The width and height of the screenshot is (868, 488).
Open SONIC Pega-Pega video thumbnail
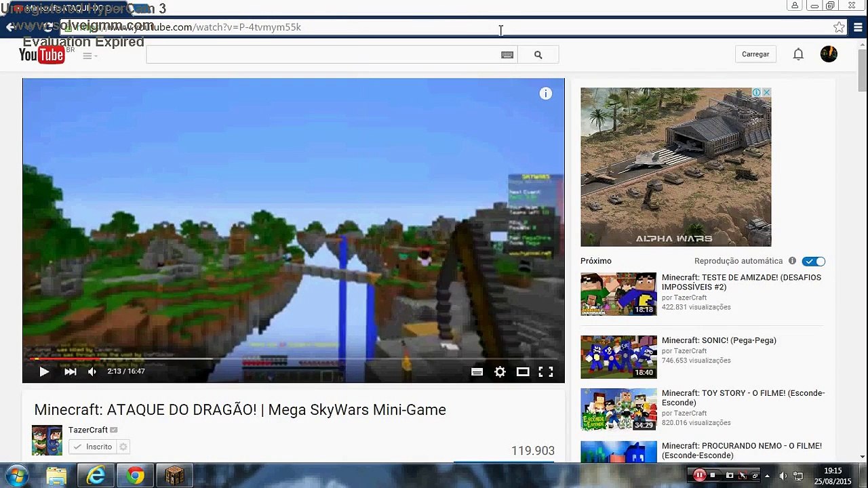click(x=618, y=357)
